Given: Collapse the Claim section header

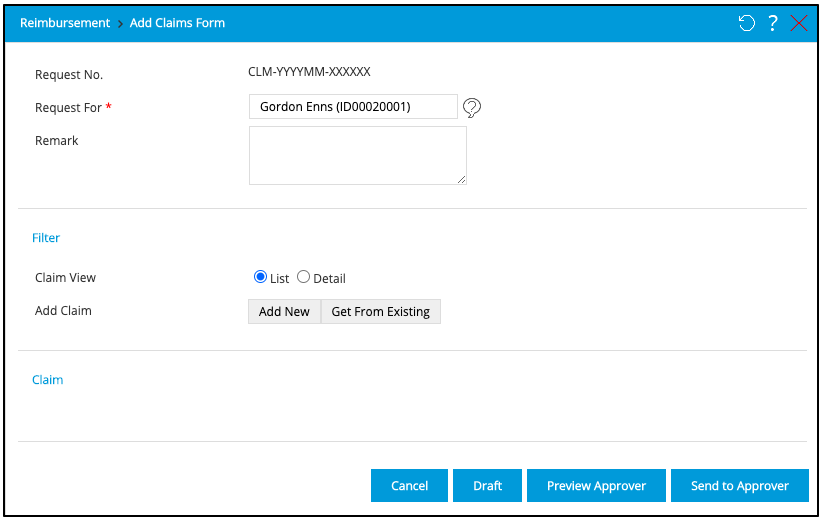Looking at the screenshot, I should (47, 380).
